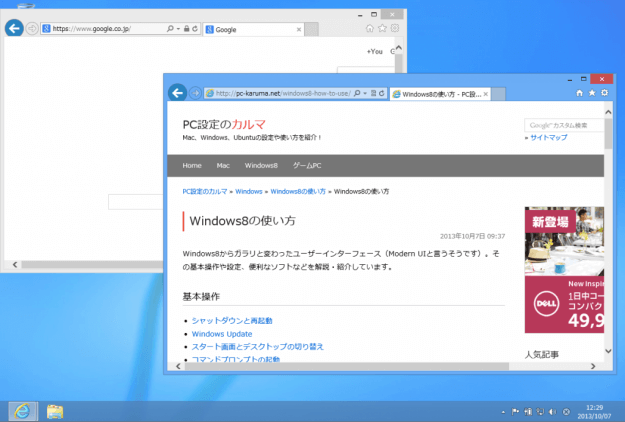Open the Windows8 menu item
The width and height of the screenshot is (625, 422).
(x=261, y=166)
